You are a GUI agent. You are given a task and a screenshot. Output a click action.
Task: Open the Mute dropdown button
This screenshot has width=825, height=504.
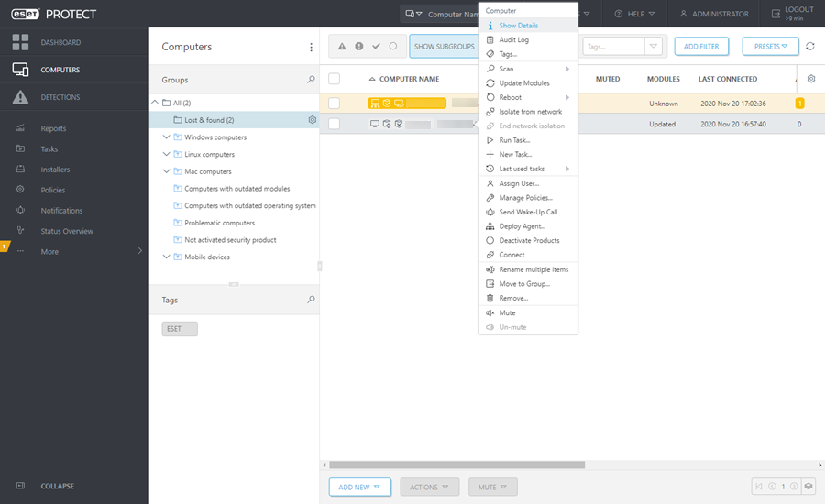click(492, 488)
